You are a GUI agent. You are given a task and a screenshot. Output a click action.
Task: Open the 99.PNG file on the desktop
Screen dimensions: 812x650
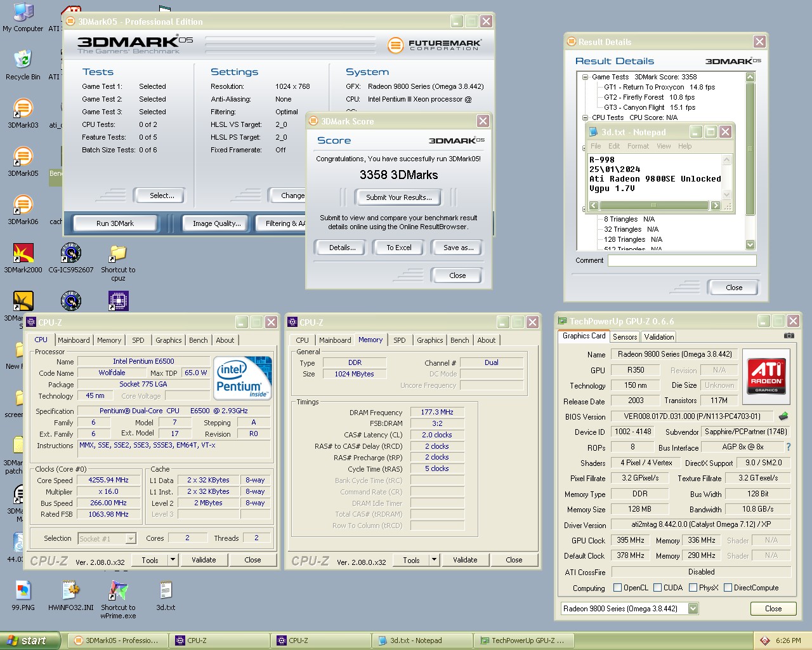[x=23, y=595]
